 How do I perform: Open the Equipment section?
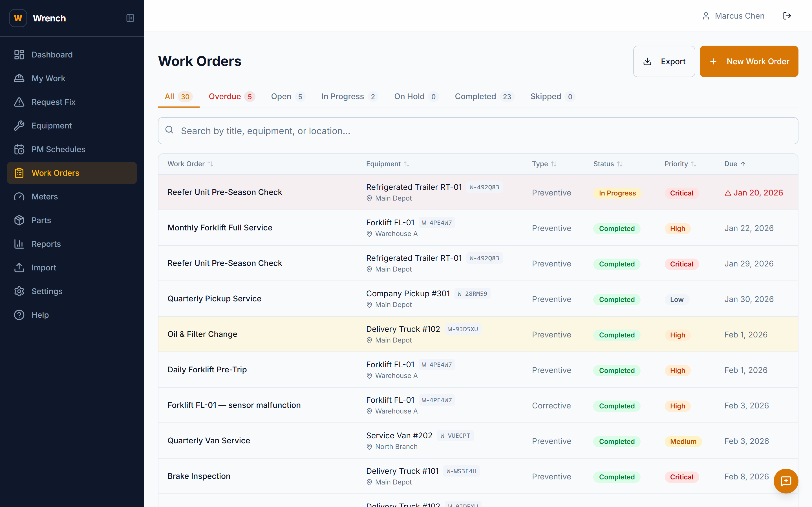(x=51, y=125)
